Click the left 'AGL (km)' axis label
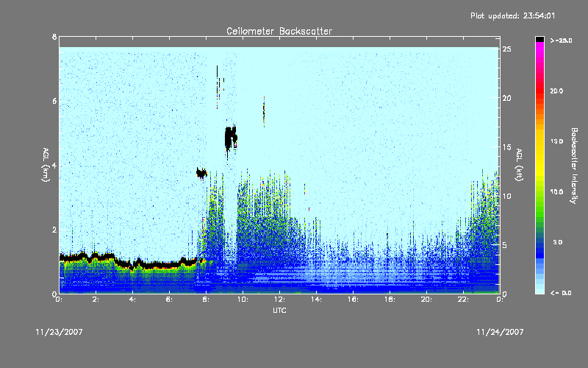 tap(46, 165)
